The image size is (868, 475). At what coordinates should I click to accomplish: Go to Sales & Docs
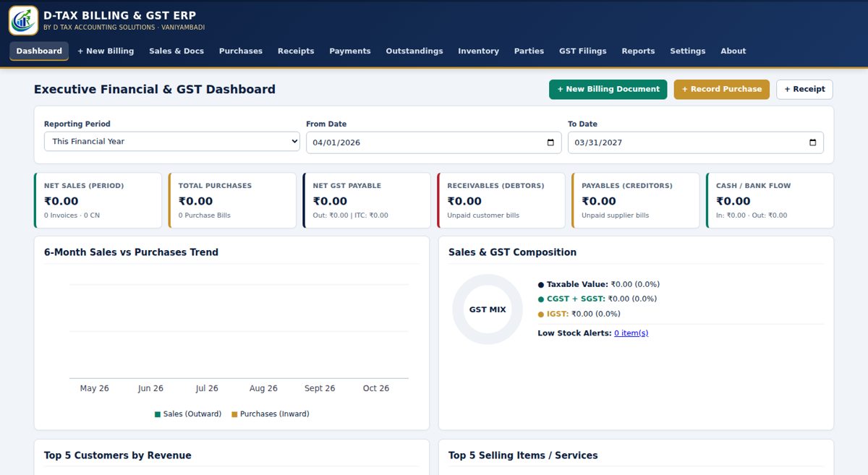(176, 51)
